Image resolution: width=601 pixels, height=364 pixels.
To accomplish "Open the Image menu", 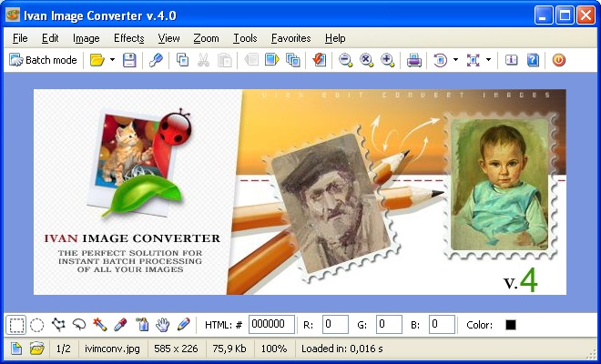I will click(x=87, y=38).
